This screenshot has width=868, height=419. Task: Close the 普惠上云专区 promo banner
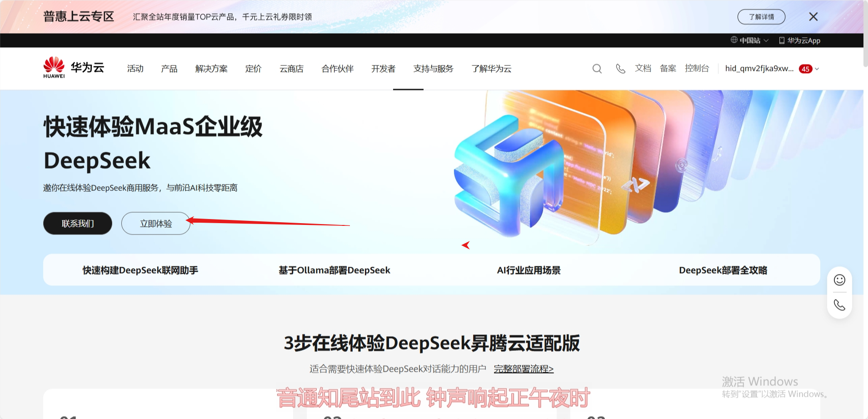pos(813,17)
